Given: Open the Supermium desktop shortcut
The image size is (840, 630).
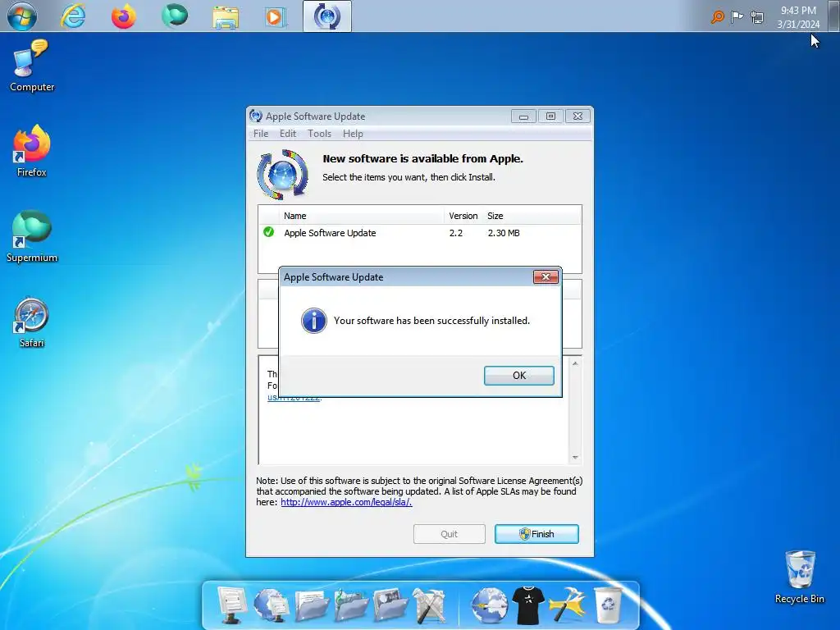Looking at the screenshot, I should pyautogui.click(x=32, y=236).
